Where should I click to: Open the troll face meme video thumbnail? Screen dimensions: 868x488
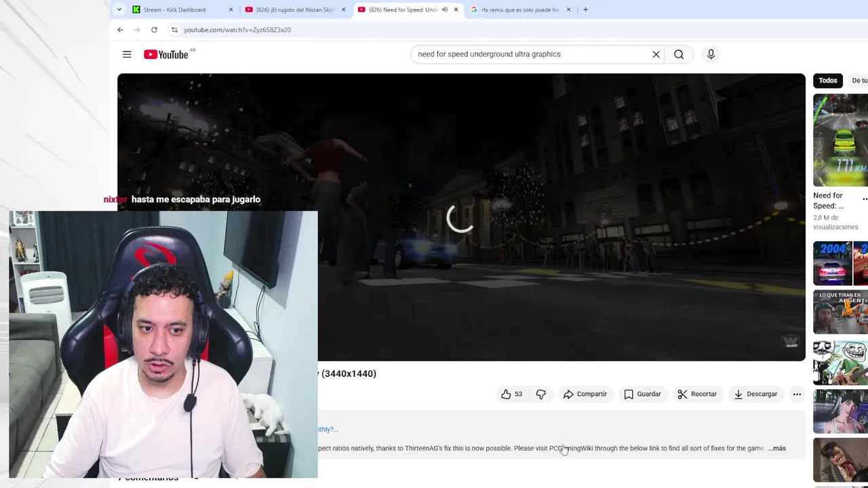pos(840,363)
